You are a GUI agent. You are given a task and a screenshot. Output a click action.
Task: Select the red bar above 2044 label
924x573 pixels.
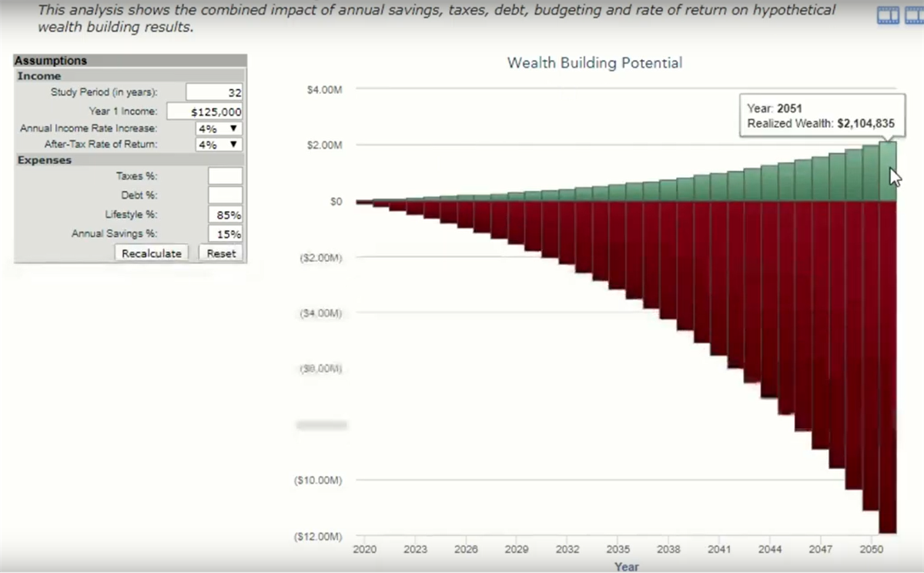769,300
